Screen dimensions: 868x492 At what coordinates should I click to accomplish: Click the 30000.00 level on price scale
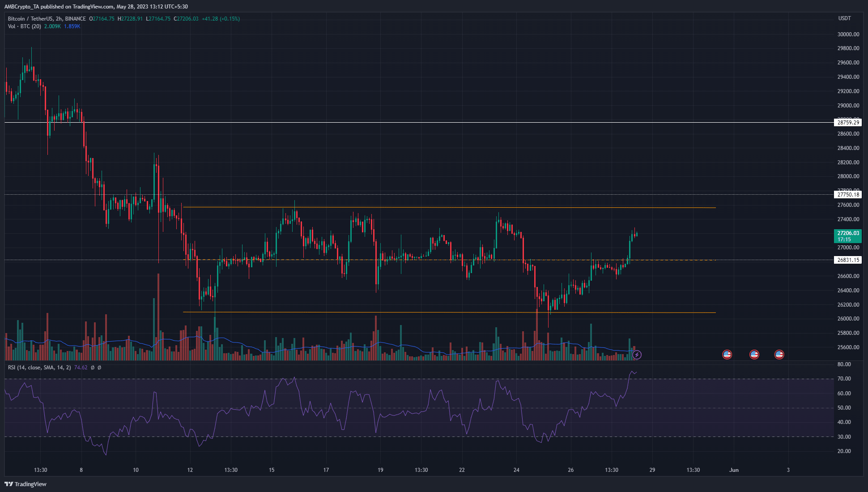(848, 34)
